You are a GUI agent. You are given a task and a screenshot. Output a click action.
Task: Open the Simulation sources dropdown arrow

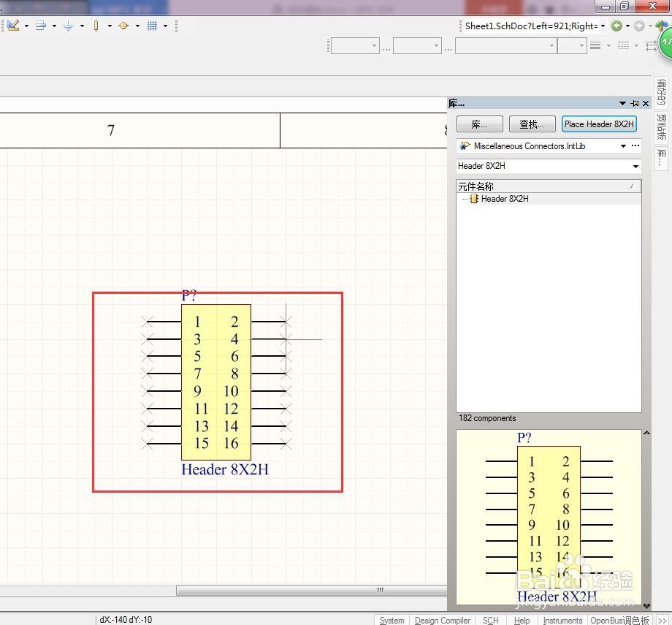(x=137, y=26)
